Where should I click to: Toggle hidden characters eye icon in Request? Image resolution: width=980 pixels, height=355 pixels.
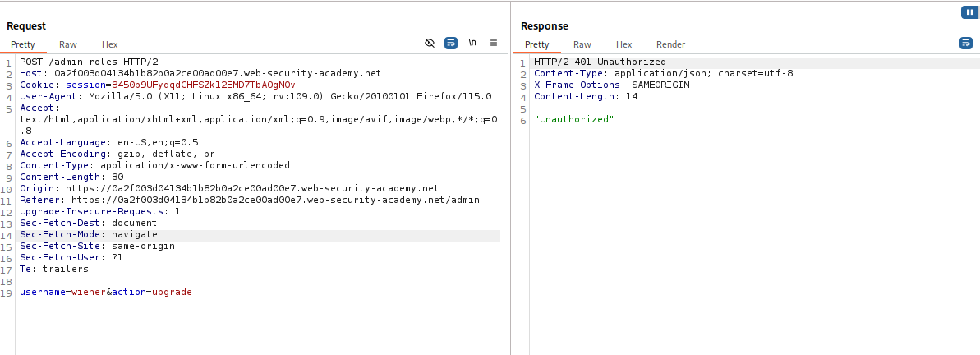[430, 43]
